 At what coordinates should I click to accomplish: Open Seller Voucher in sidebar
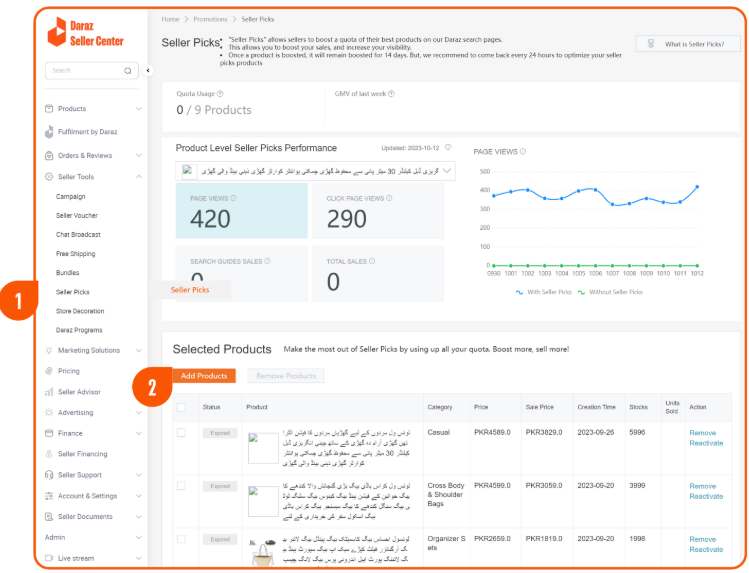(77, 216)
